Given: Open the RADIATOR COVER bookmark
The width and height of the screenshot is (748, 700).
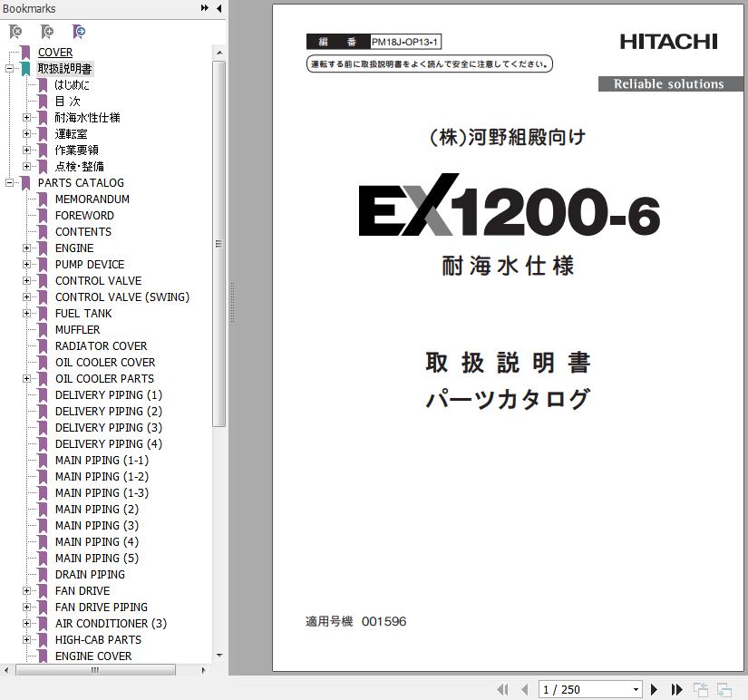Looking at the screenshot, I should coord(102,346).
